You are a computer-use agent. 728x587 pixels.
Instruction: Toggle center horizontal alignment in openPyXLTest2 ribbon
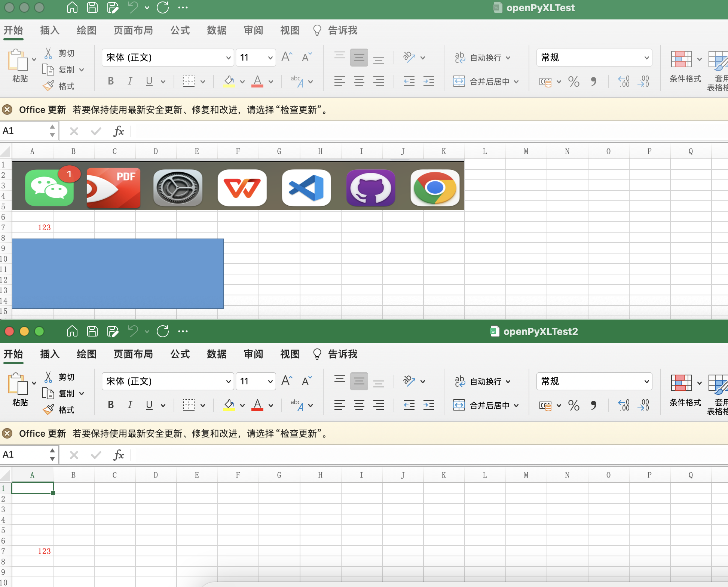(359, 405)
